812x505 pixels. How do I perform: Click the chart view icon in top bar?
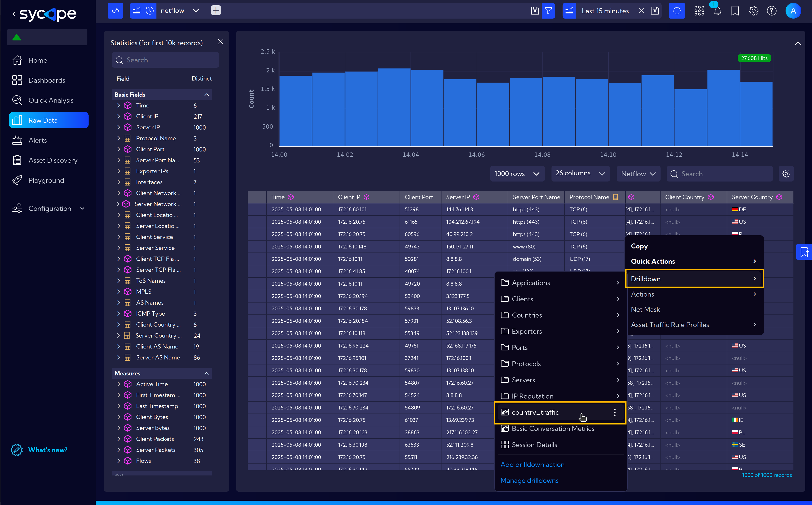point(115,11)
